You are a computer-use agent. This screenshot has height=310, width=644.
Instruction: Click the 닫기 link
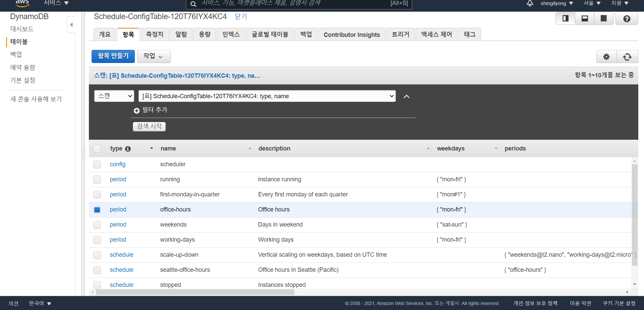coord(241,16)
